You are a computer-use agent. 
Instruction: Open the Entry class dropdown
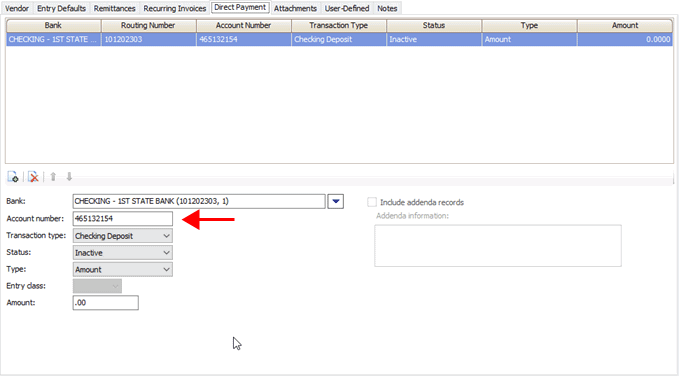[97, 286]
